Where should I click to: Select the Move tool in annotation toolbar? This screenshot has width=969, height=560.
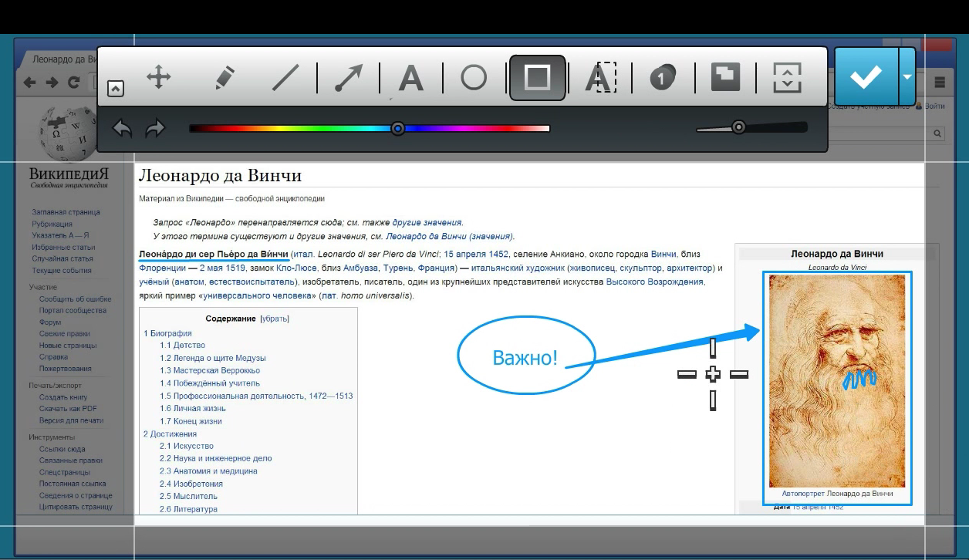tap(158, 77)
